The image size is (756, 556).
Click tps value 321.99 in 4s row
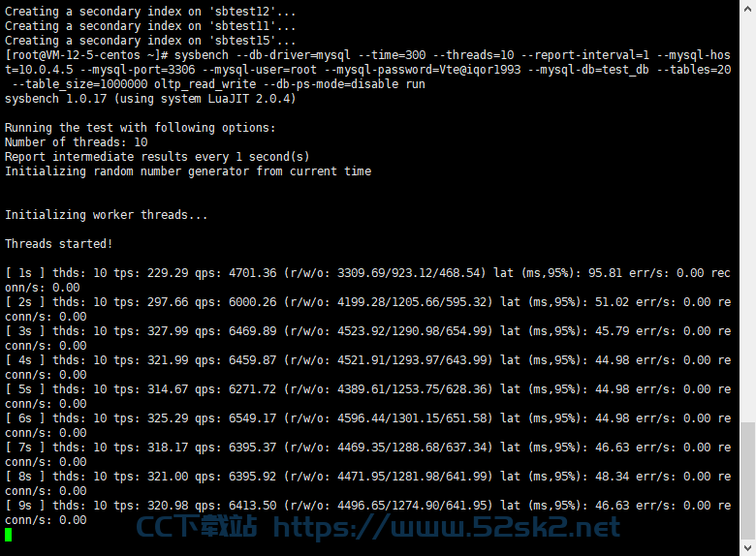(x=168, y=360)
